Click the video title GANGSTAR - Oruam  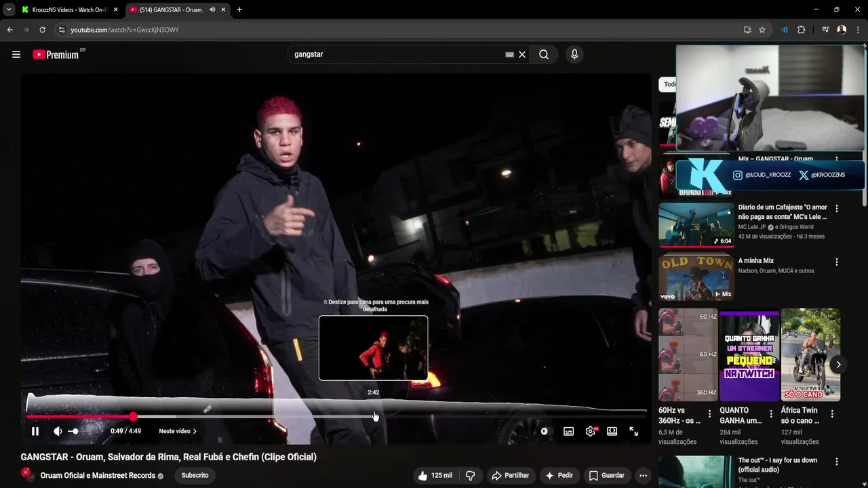coord(168,457)
